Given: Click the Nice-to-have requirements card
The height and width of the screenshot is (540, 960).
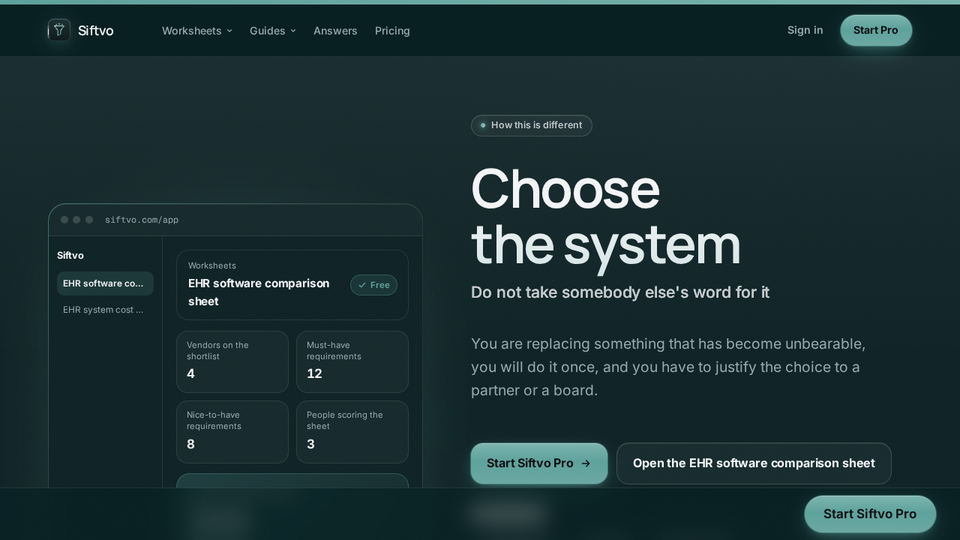Looking at the screenshot, I should pos(232,432).
